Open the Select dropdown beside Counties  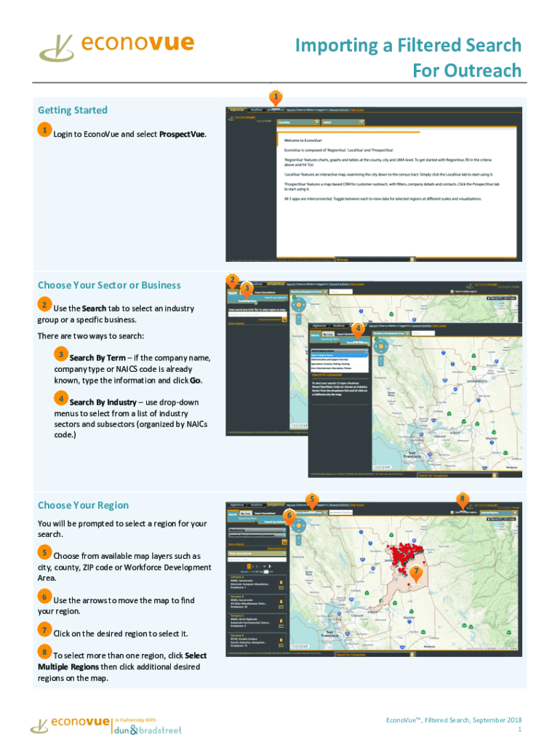click(342, 122)
